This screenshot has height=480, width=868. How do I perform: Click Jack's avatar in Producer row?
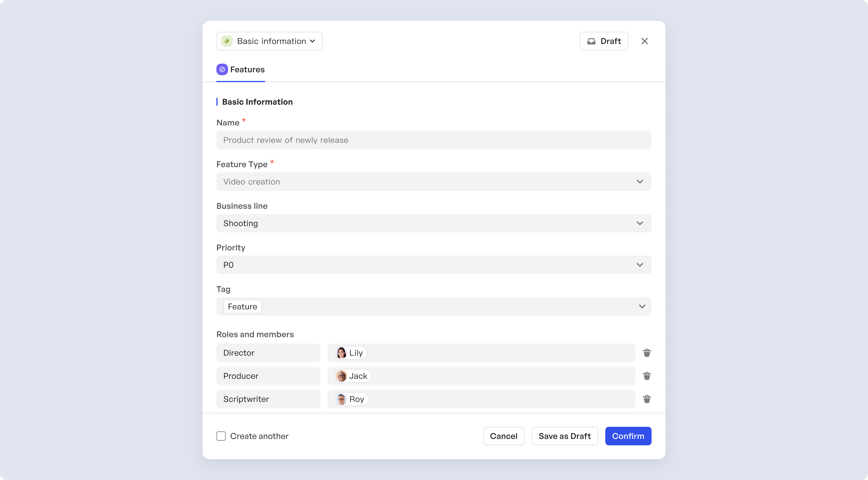pos(341,376)
